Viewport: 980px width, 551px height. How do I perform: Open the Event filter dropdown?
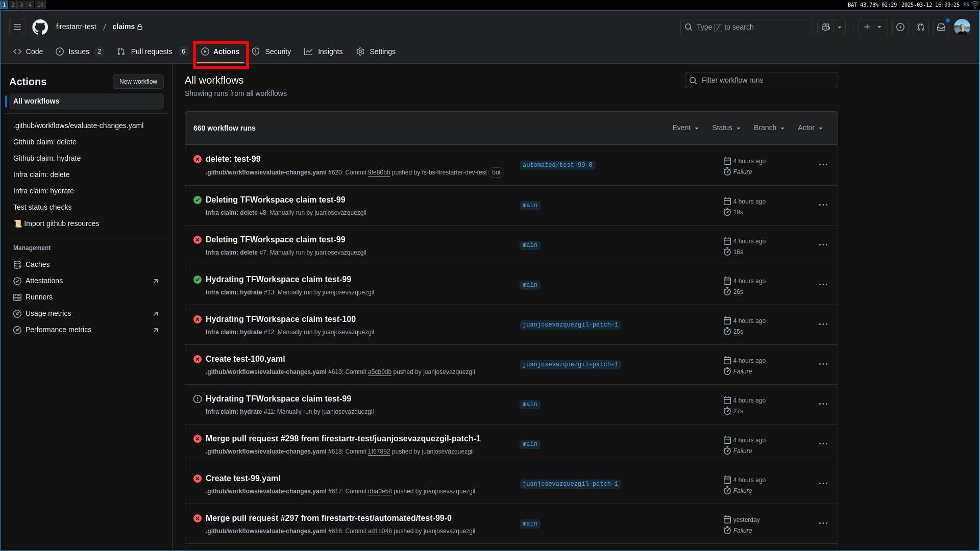coord(685,128)
